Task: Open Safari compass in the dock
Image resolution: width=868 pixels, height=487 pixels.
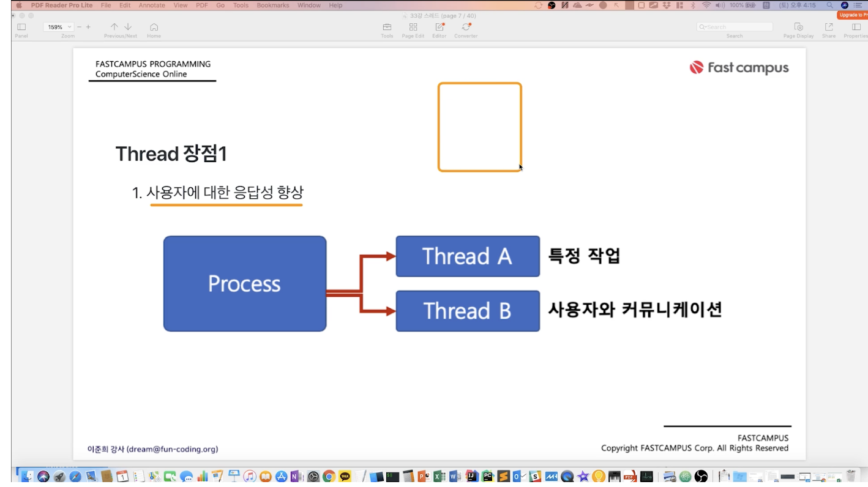Action: [x=75, y=477]
